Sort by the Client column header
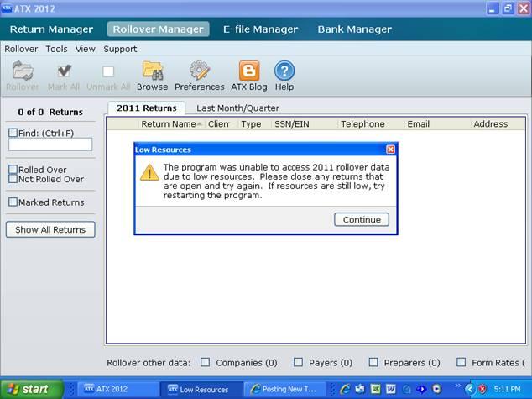Viewport: 532px width, 399px height. 222,124
